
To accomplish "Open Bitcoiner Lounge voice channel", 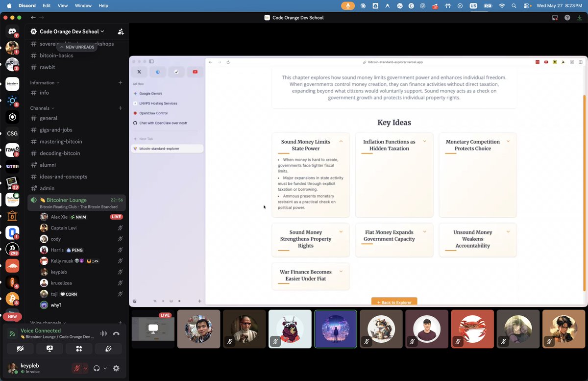I will click(x=76, y=203).
